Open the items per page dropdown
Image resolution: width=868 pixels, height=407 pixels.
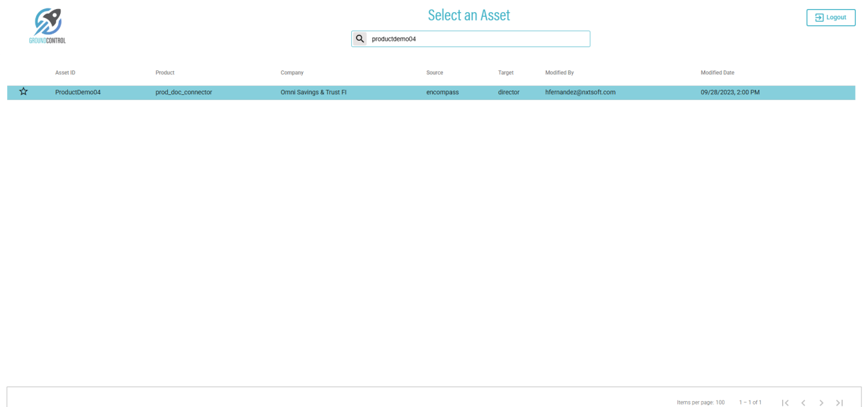719,402
